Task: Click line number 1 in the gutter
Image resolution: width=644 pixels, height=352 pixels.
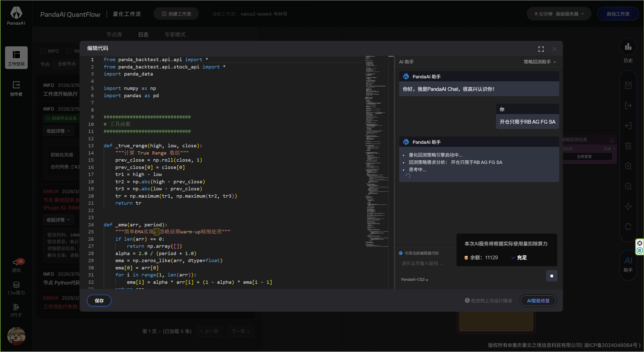Action: (92, 60)
